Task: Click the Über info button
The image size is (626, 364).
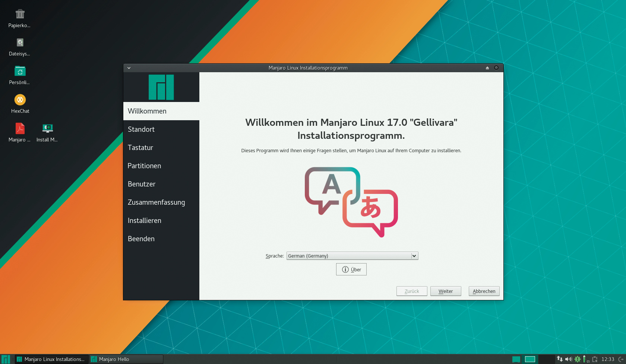Action: point(351,269)
